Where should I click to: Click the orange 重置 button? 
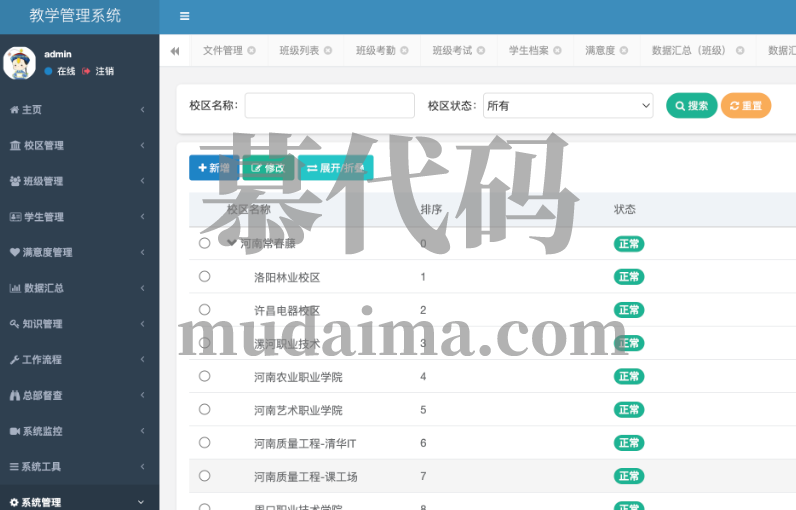(745, 106)
